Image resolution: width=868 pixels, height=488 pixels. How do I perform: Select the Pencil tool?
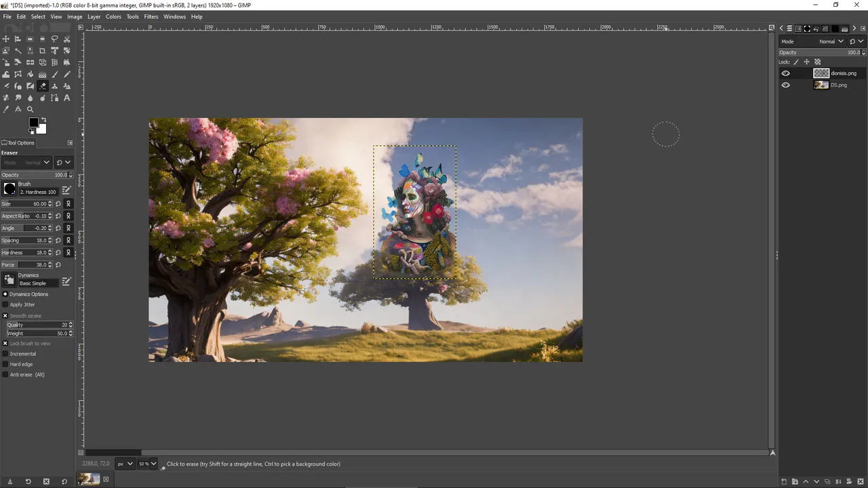click(66, 75)
